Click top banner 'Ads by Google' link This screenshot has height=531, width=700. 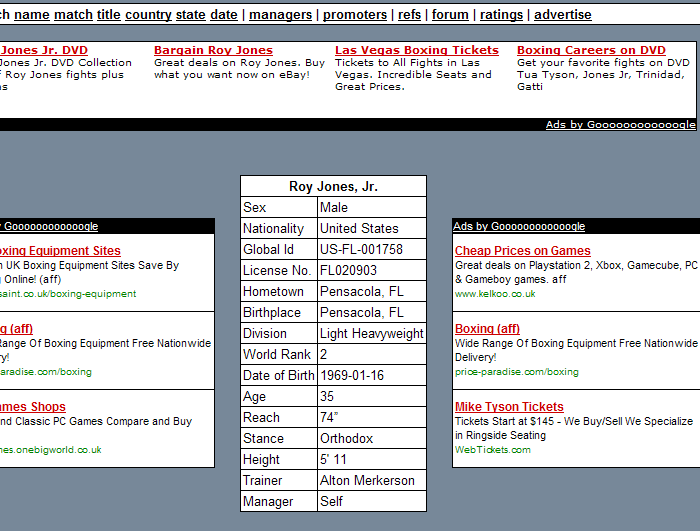click(621, 125)
